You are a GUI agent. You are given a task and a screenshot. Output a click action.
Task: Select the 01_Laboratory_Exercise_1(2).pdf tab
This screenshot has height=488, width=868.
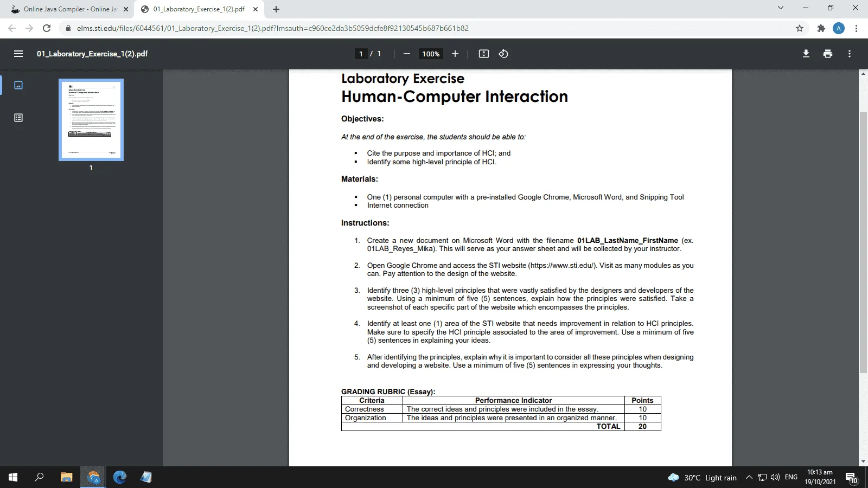(x=199, y=9)
